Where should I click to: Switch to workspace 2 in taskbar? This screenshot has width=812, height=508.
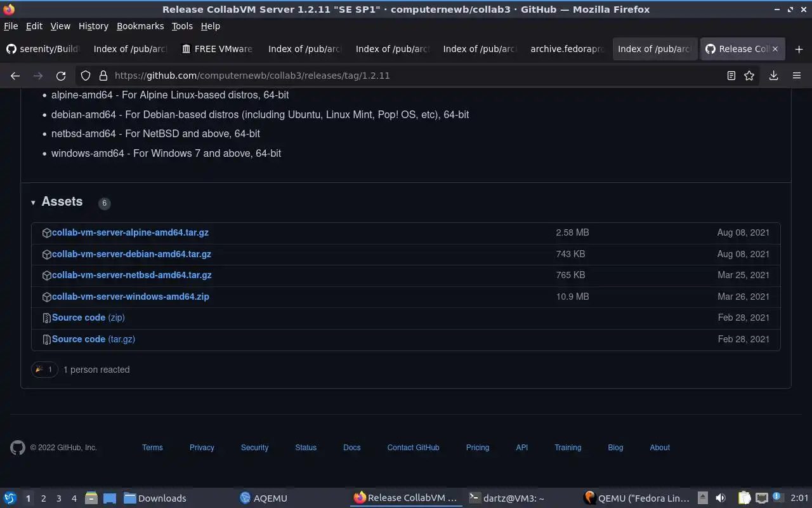coord(43,498)
